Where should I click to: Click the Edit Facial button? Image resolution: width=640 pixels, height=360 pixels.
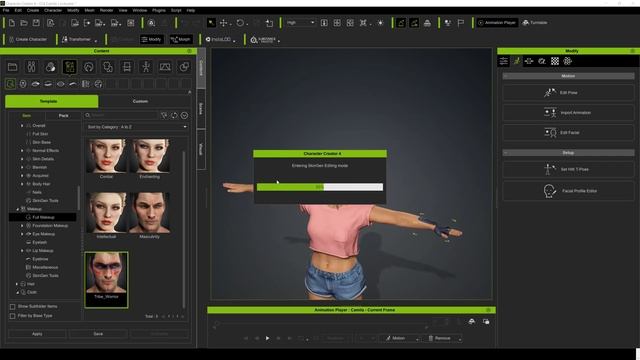pos(568,133)
